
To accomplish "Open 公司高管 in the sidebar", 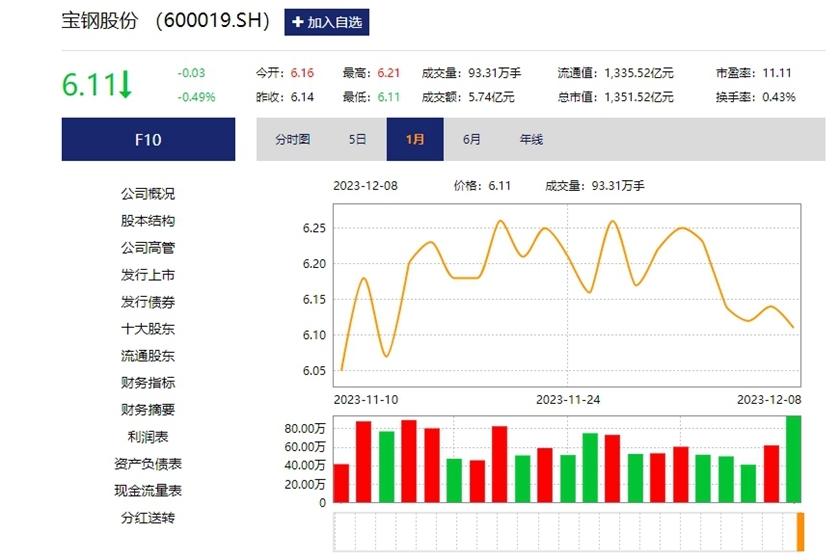I will [x=148, y=248].
